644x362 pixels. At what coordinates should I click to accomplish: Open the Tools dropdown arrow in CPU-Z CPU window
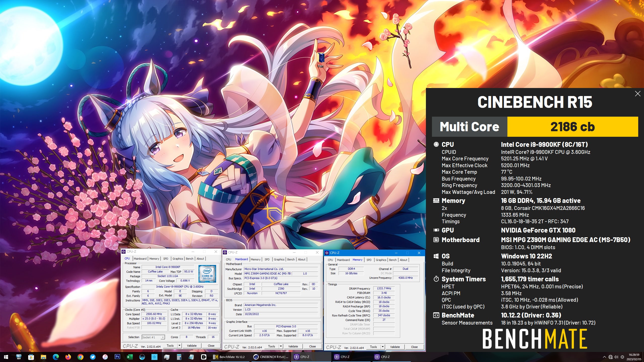(179, 346)
